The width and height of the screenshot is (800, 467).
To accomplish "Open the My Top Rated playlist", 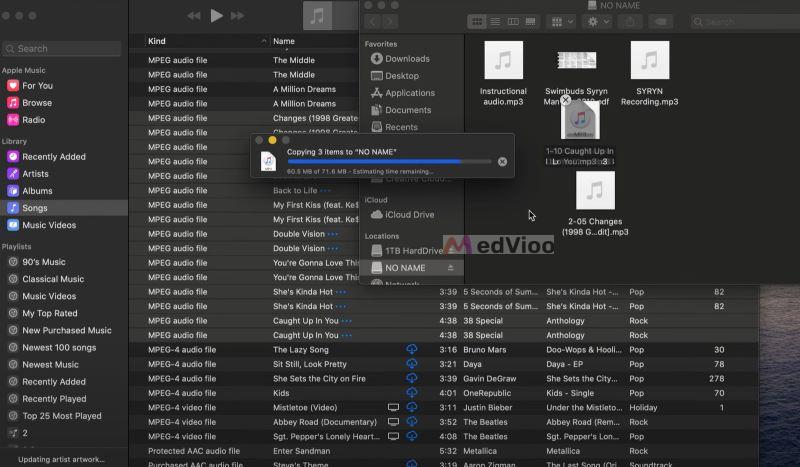I will 49,313.
